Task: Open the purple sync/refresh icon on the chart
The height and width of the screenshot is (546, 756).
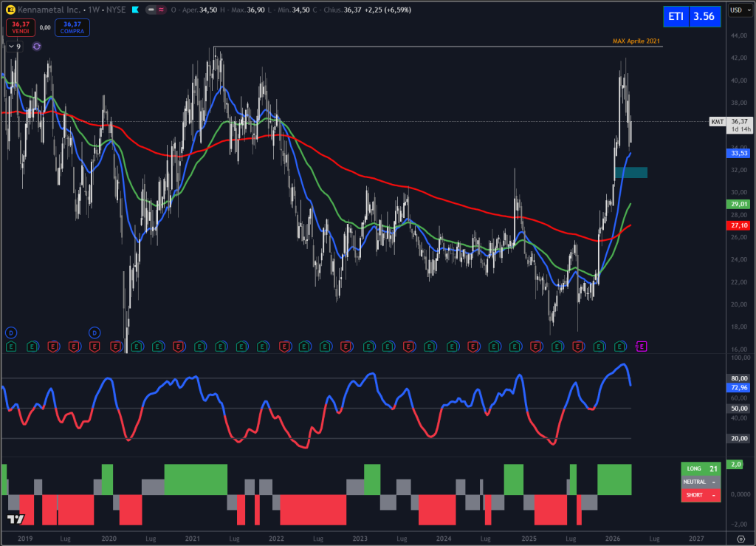Action: pyautogui.click(x=35, y=46)
